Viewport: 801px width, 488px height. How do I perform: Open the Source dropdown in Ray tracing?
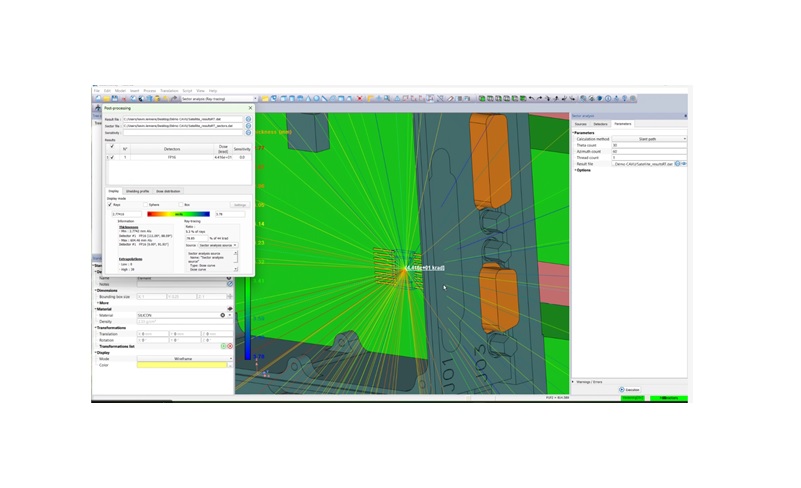click(x=218, y=245)
